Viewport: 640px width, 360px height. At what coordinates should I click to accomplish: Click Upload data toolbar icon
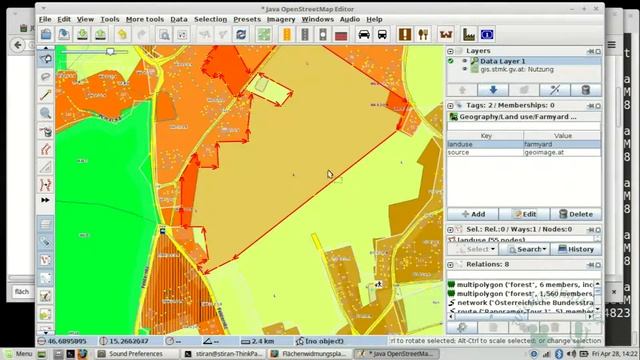click(100, 35)
